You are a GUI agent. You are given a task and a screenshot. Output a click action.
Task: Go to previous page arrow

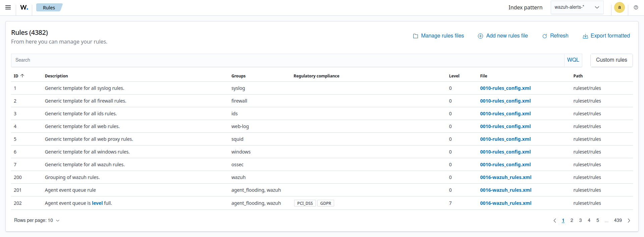(554, 221)
